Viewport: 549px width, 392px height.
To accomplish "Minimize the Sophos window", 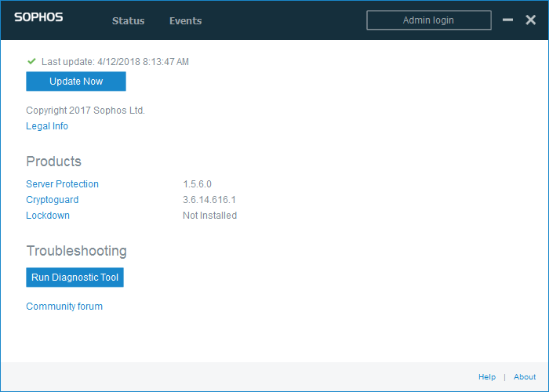I will 507,20.
